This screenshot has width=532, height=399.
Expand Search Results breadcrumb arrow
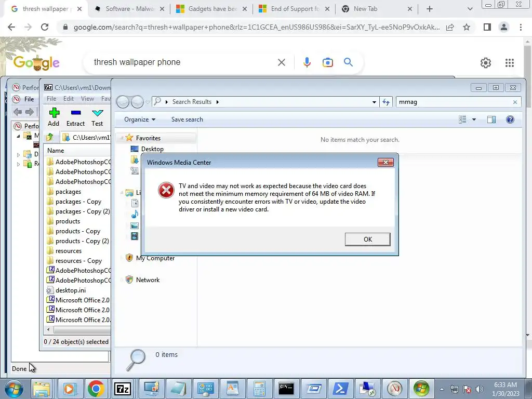[218, 102]
